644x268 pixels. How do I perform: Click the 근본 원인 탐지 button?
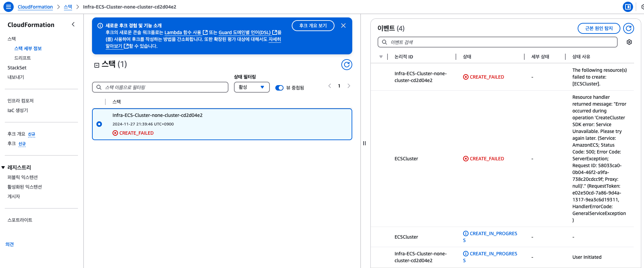pos(599,28)
